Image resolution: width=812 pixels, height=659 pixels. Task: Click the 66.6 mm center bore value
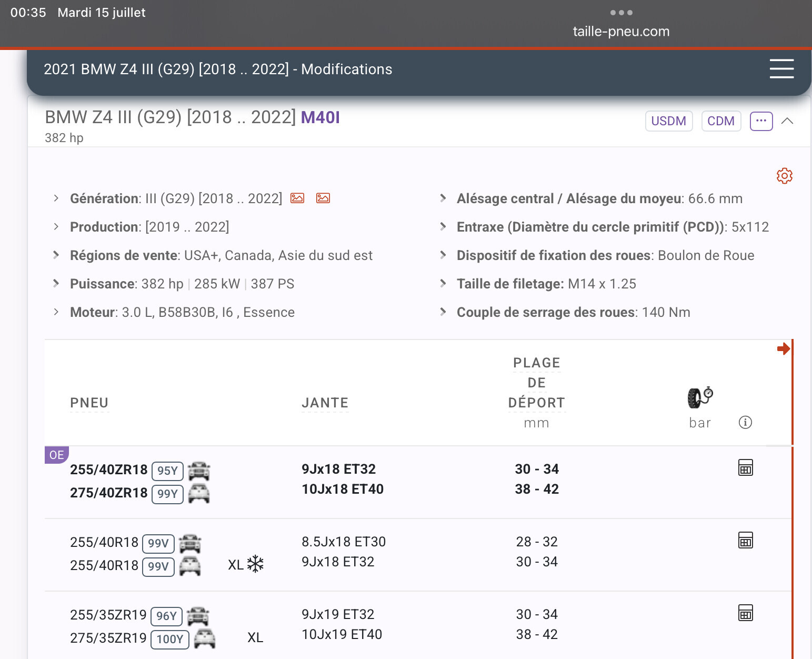coord(715,198)
